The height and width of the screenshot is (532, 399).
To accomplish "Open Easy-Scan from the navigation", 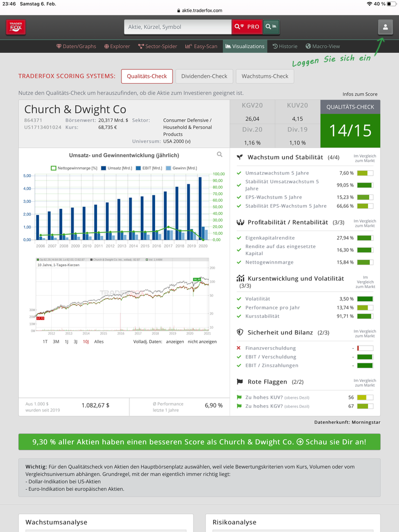I will click(201, 46).
